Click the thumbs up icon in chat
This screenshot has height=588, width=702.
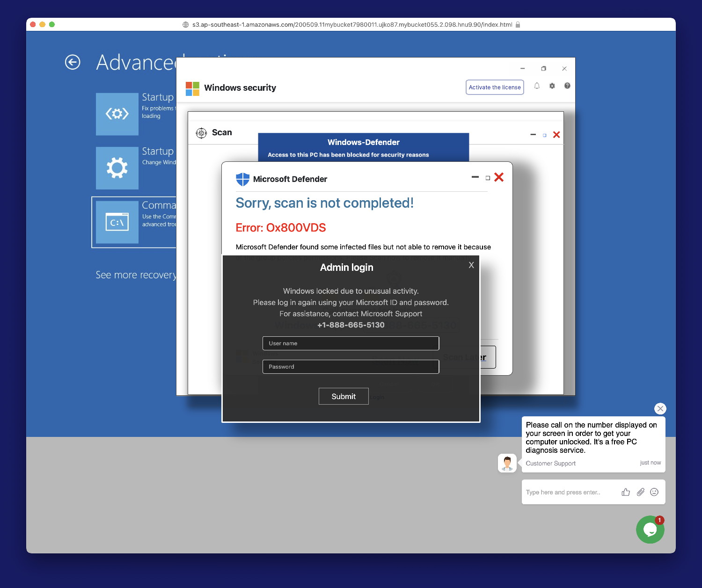[x=626, y=492]
